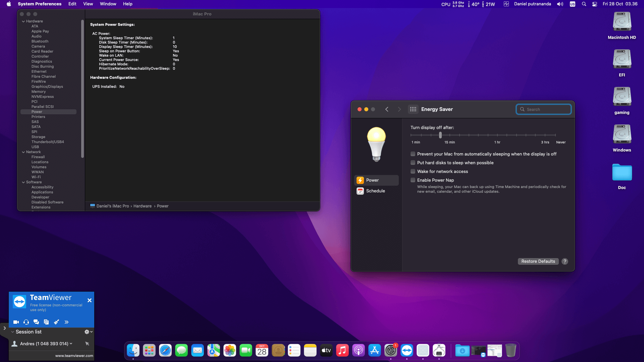Open Photos app in the Dock

pos(230,351)
